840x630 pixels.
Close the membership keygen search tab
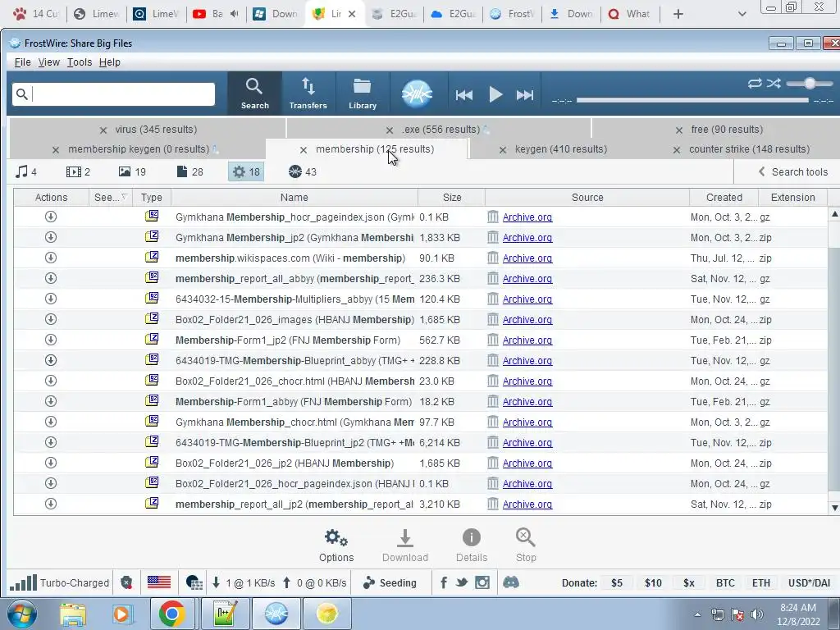56,150
